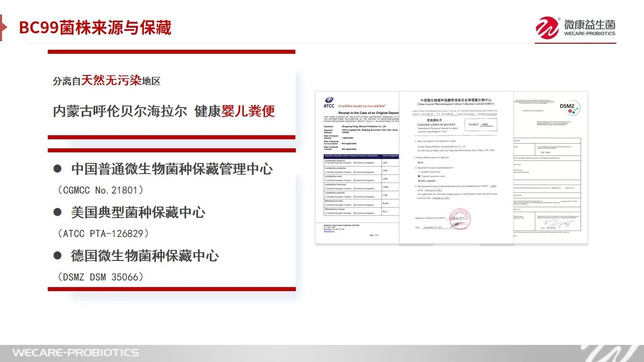The image size is (644, 362).
Task: Open the CGMCC certification of receipt image
Action: (x=456, y=167)
